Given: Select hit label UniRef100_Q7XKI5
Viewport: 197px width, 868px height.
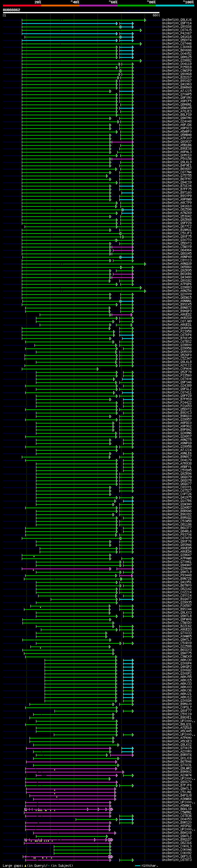Looking at the screenshot, I should [177, 748].
